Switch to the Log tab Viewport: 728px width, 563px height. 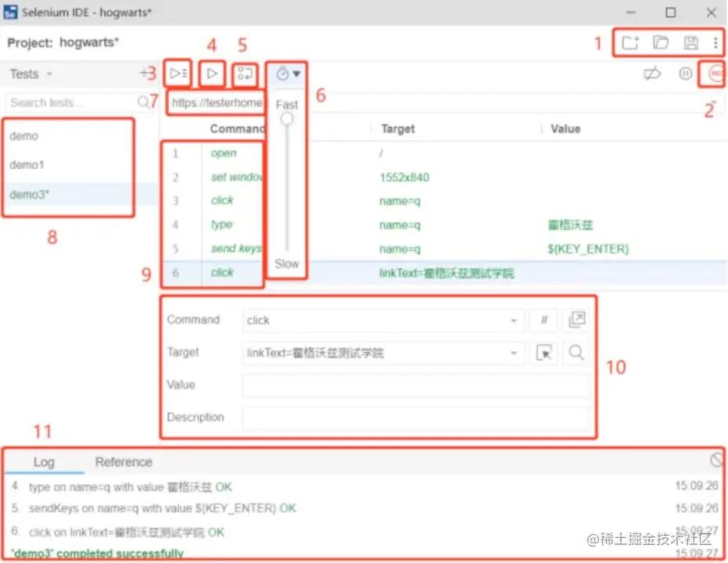click(43, 461)
